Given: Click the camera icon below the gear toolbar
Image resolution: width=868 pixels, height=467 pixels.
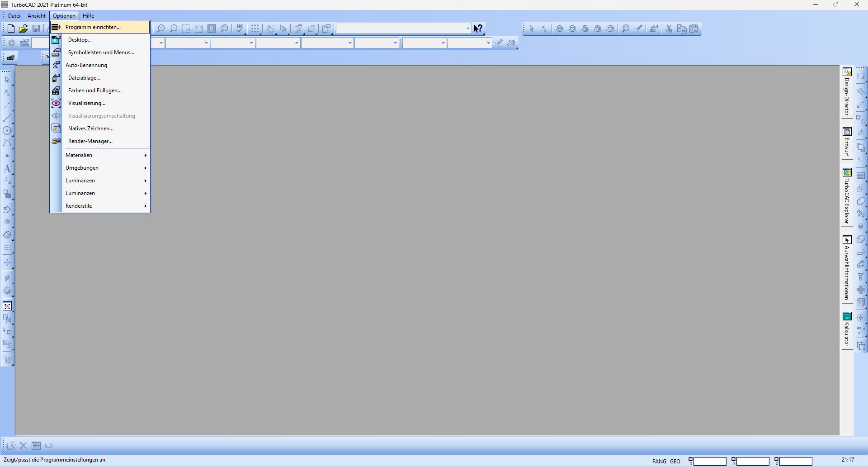Looking at the screenshot, I should [x=10, y=57].
